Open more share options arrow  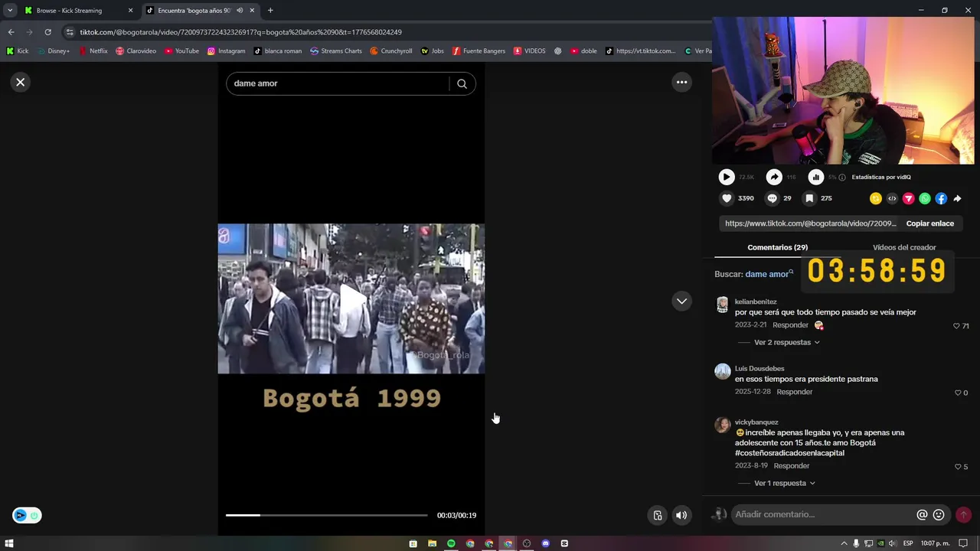[x=957, y=198]
